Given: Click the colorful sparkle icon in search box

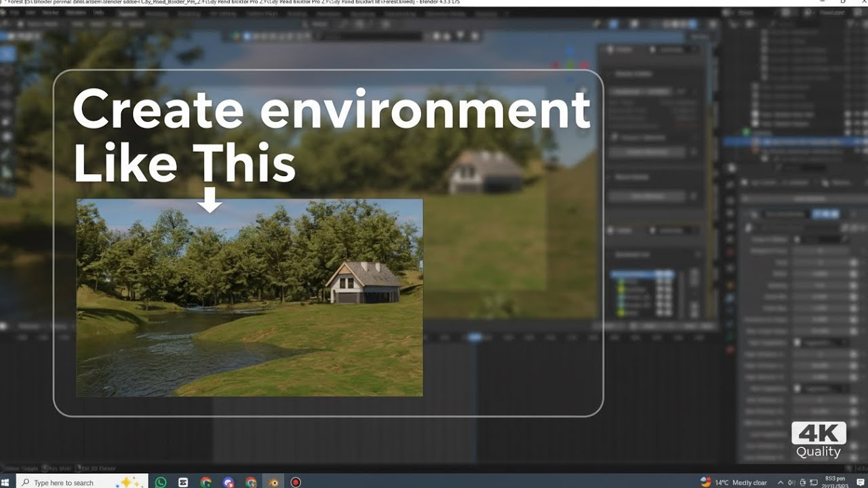Looking at the screenshot, I should tap(127, 482).
